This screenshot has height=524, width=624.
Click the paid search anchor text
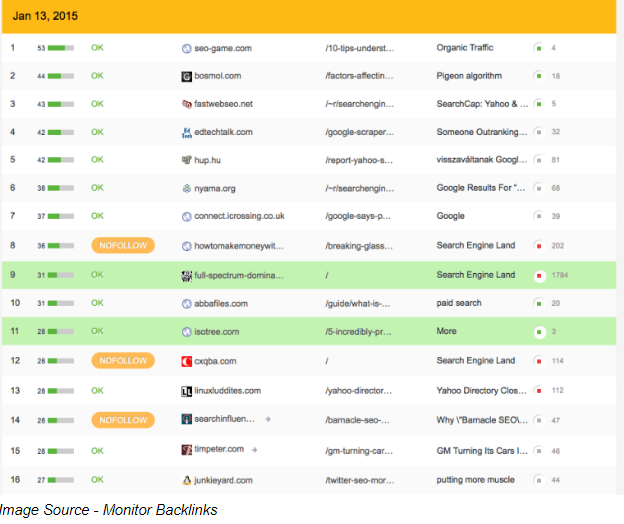coord(459,303)
